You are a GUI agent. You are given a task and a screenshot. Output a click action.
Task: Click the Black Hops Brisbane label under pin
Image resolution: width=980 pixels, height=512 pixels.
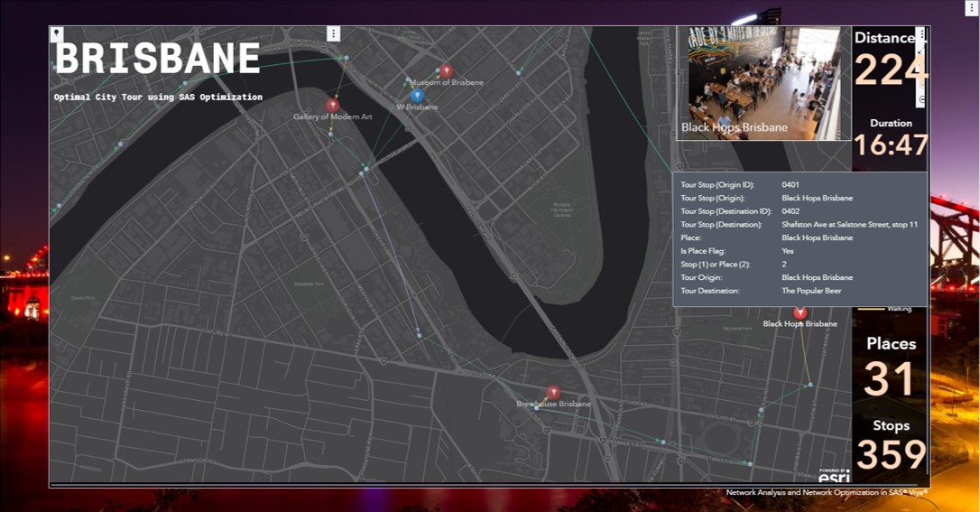[x=800, y=324]
